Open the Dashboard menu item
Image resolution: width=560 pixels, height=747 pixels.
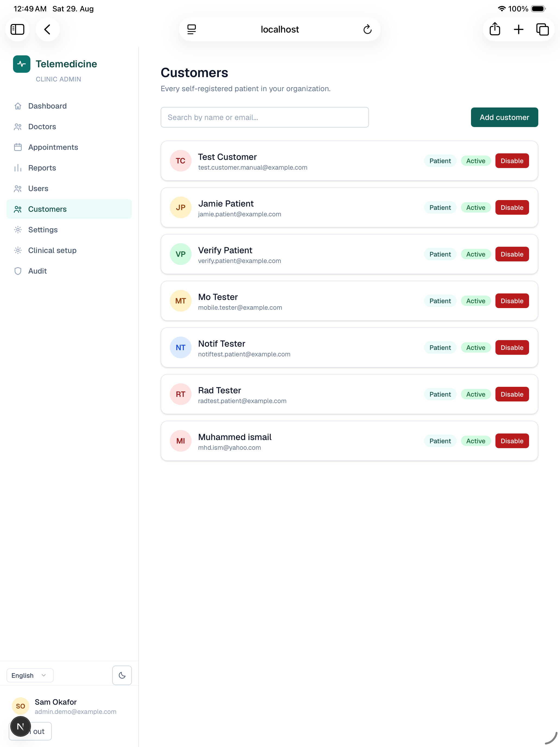pyautogui.click(x=69, y=106)
